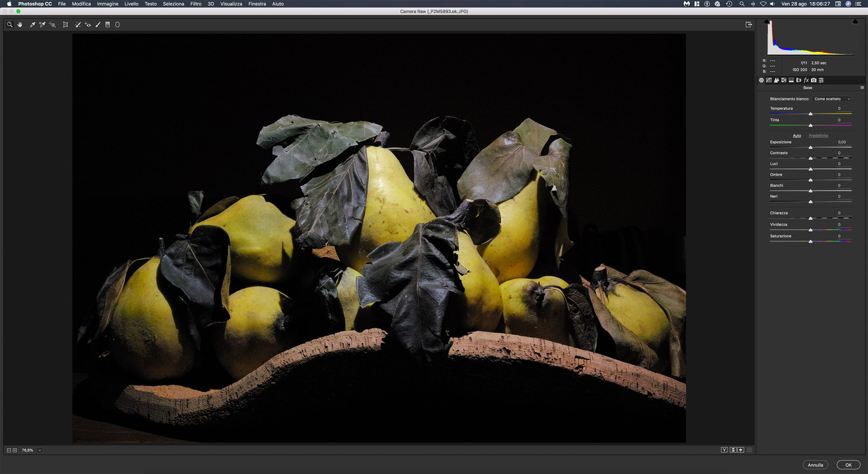Click the Esposizione slider handle
Viewport: 868px width, 474px height.
tap(810, 147)
